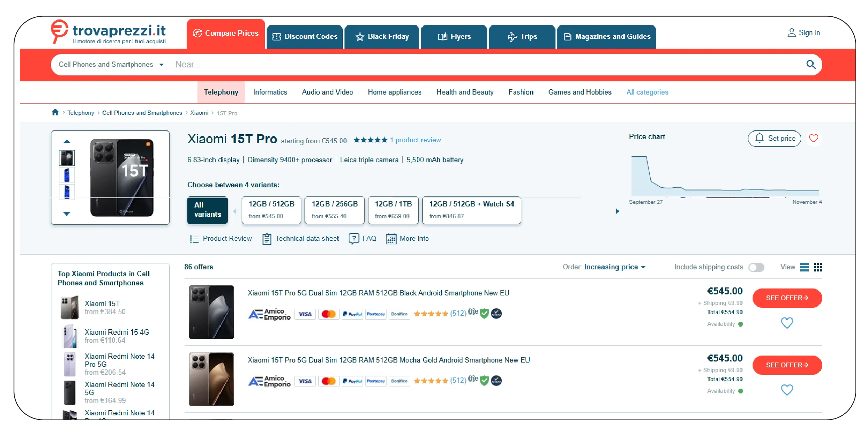Viewport: 868px width, 431px height.
Task: Select the list view icon
Action: 804,267
